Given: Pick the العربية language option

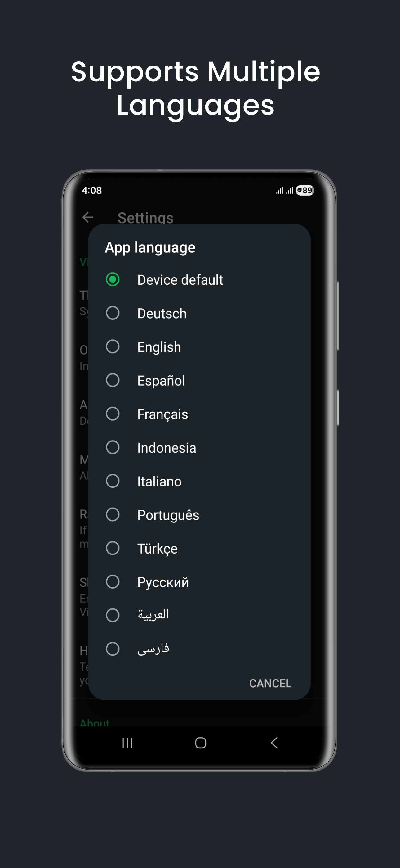Looking at the screenshot, I should pyautogui.click(x=113, y=615).
